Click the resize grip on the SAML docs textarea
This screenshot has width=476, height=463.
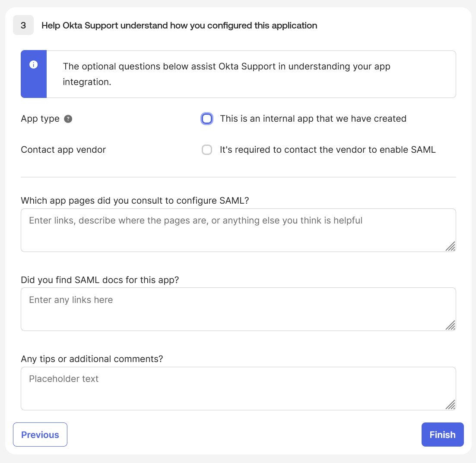click(x=451, y=326)
